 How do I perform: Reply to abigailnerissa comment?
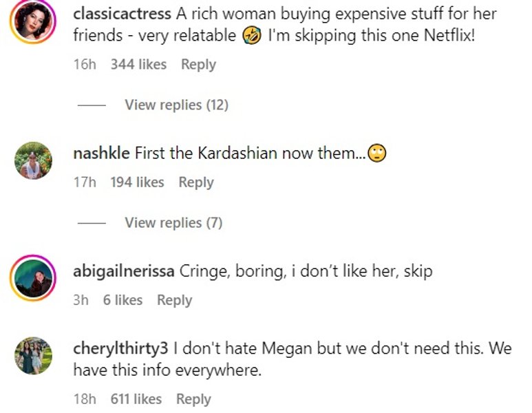coord(174,299)
